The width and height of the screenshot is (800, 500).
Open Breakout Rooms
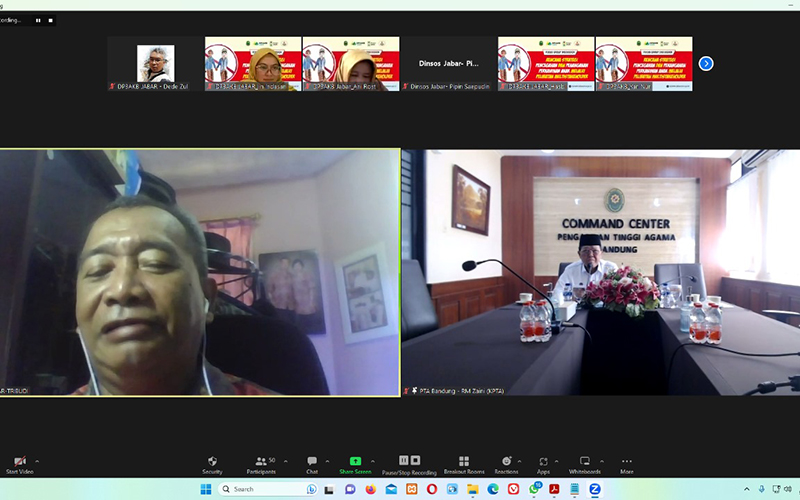click(x=463, y=462)
